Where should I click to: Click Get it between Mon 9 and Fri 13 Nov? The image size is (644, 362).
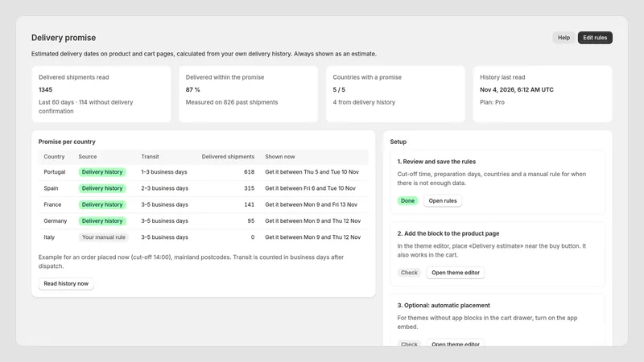coord(311,204)
